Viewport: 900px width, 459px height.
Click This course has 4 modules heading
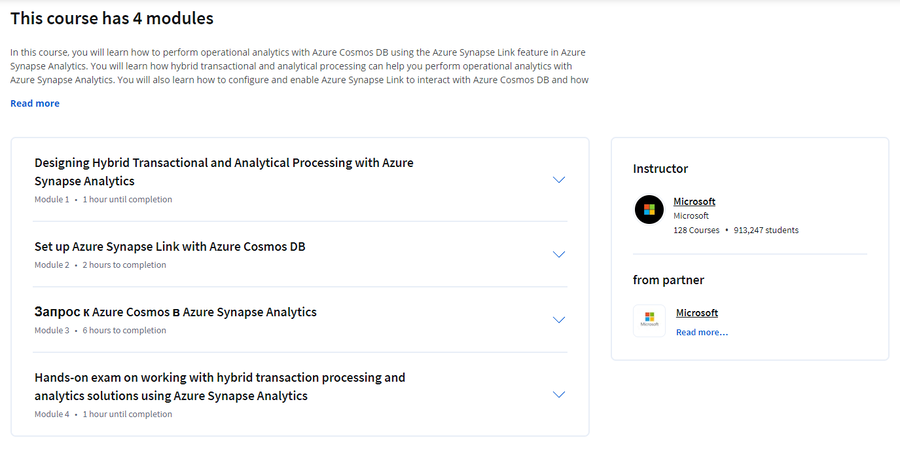112,18
